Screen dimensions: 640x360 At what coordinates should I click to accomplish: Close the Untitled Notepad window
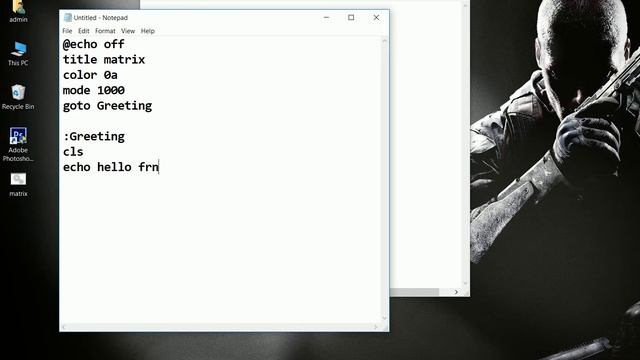click(x=376, y=18)
